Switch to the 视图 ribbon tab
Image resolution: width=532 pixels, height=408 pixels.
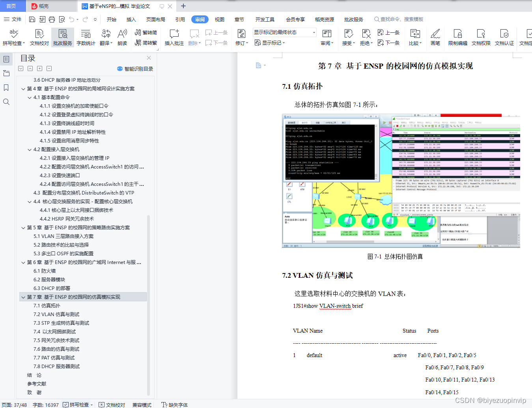pos(219,19)
